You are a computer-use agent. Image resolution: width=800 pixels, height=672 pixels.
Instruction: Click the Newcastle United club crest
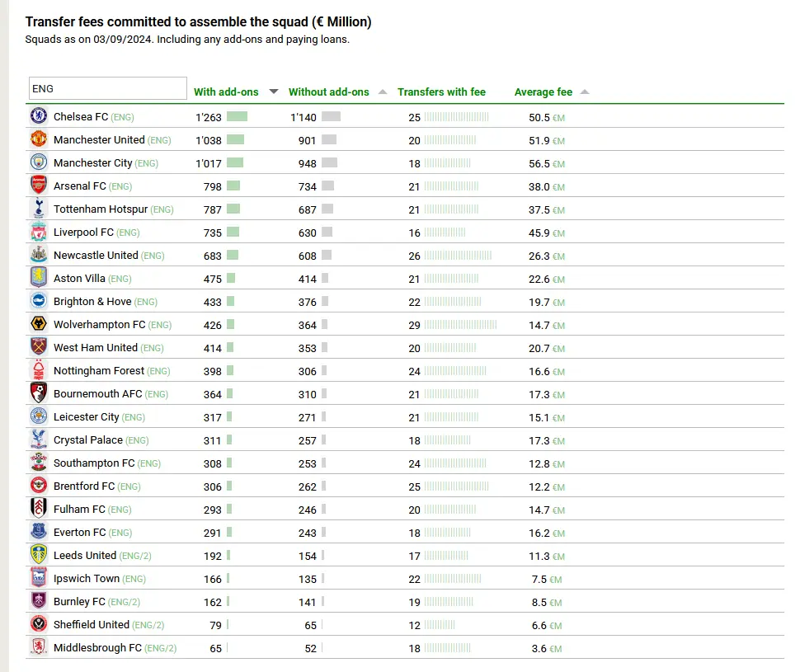pos(38,254)
